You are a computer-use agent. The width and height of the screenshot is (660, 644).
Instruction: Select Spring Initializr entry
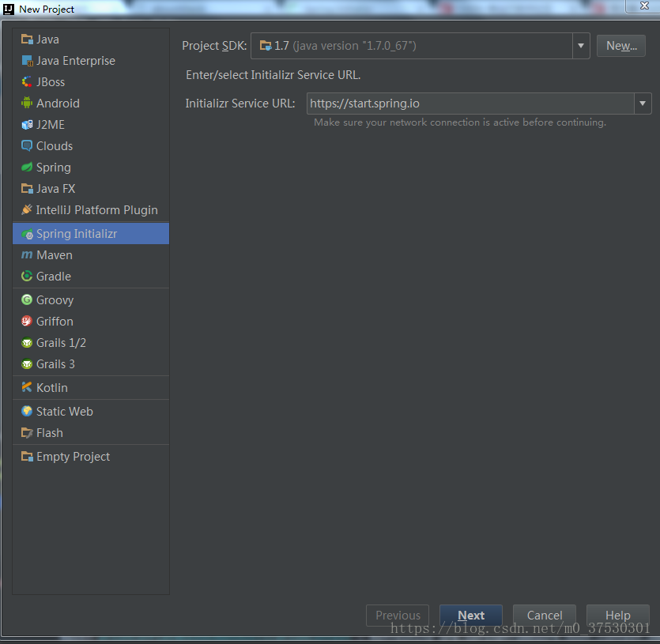pyautogui.click(x=91, y=234)
